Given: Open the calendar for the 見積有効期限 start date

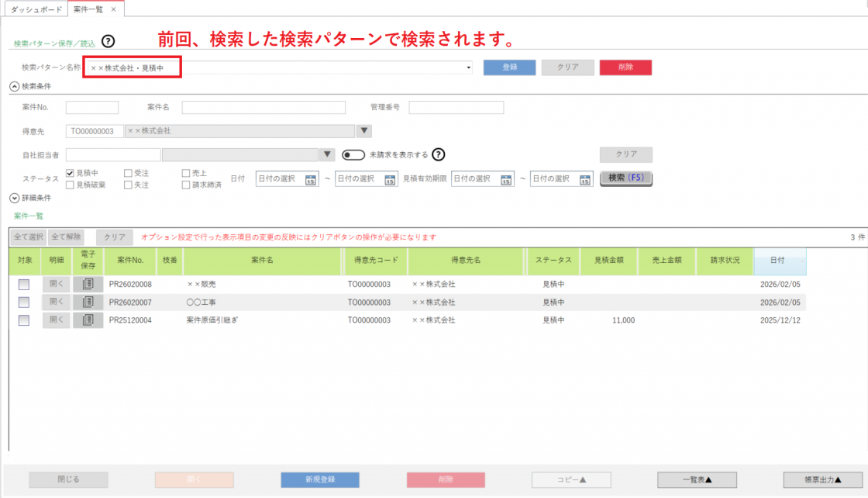Looking at the screenshot, I should point(506,179).
